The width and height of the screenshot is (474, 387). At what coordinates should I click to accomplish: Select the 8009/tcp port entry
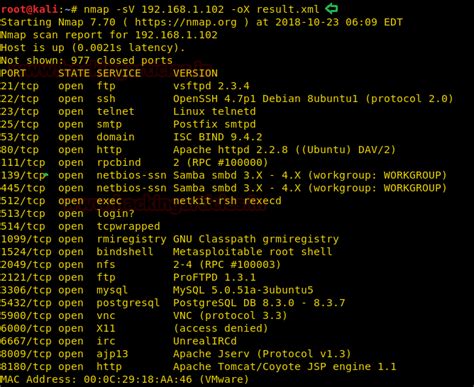[x=26, y=354]
